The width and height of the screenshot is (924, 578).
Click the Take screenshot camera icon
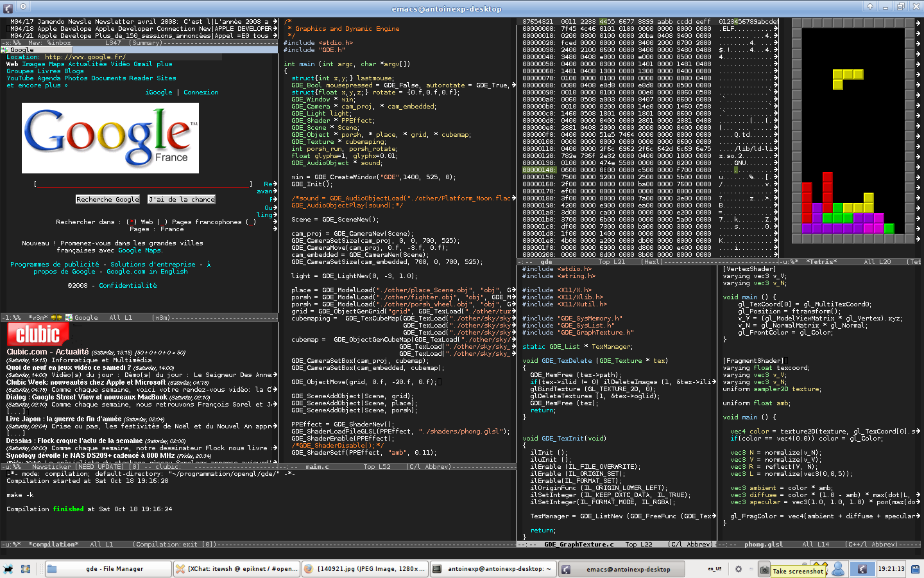tap(764, 570)
